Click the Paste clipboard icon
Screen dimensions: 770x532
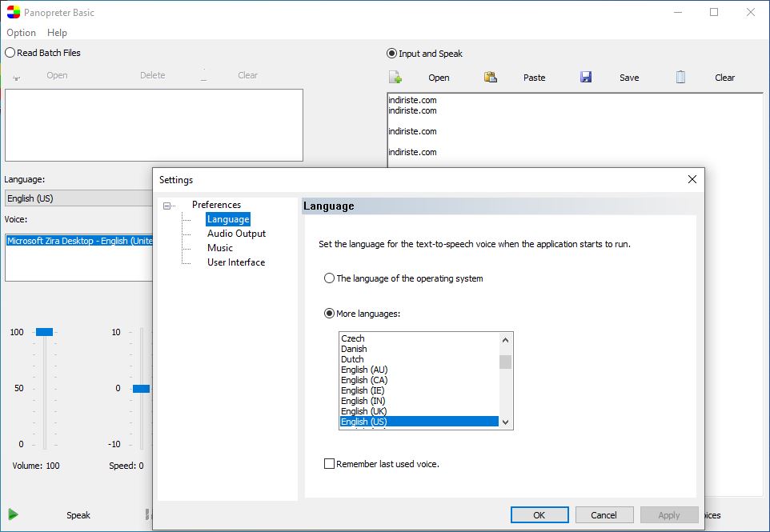[x=491, y=77]
